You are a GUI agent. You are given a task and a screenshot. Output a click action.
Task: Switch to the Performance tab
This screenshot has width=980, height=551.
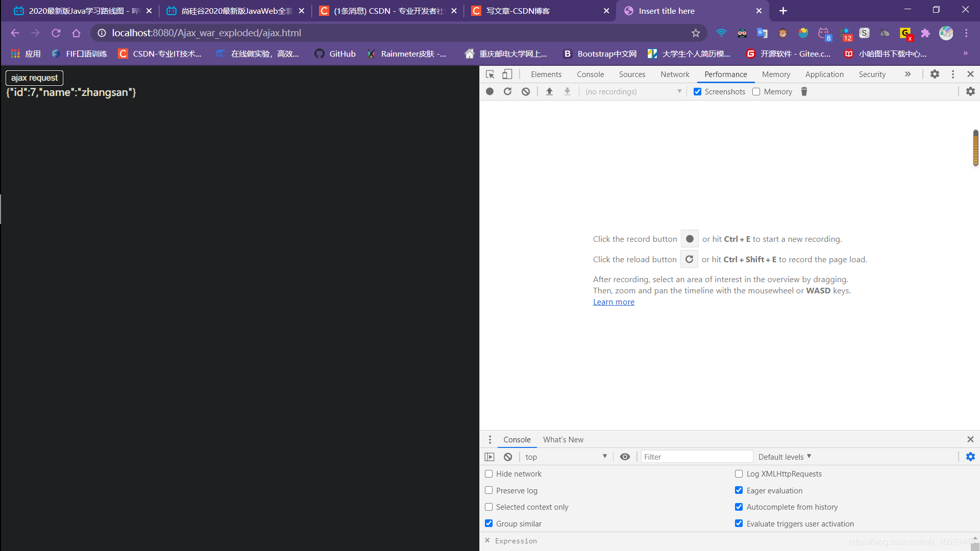726,74
